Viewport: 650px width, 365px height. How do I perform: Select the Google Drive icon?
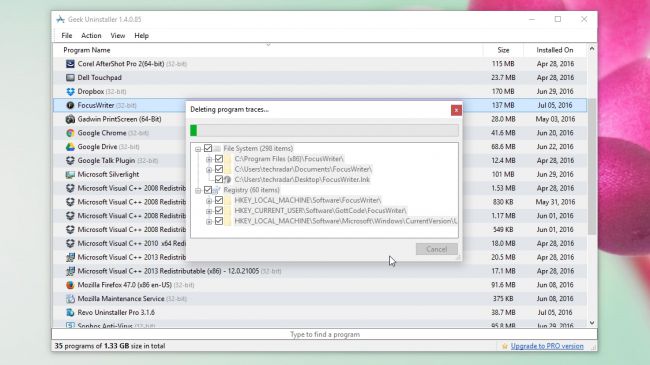click(70, 147)
